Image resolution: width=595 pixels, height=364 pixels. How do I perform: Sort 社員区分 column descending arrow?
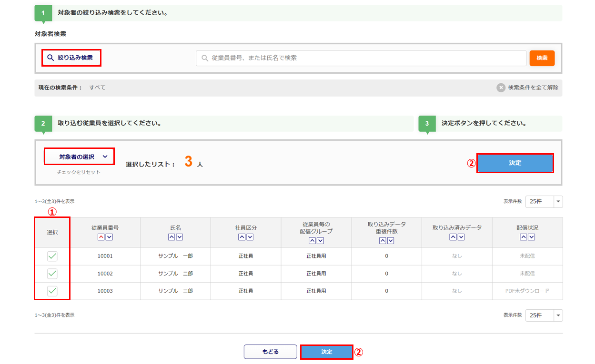tap(250, 237)
